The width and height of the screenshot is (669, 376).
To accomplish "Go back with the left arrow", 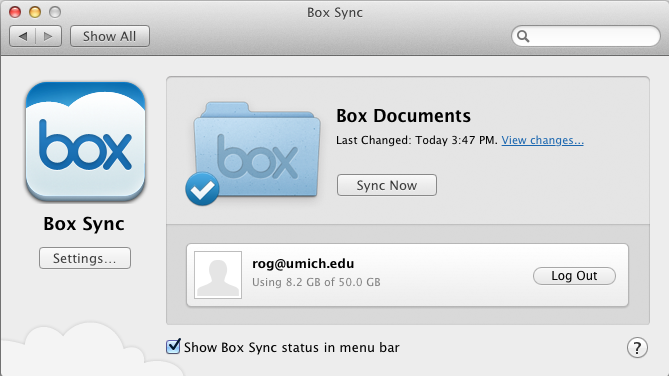I will 23,36.
